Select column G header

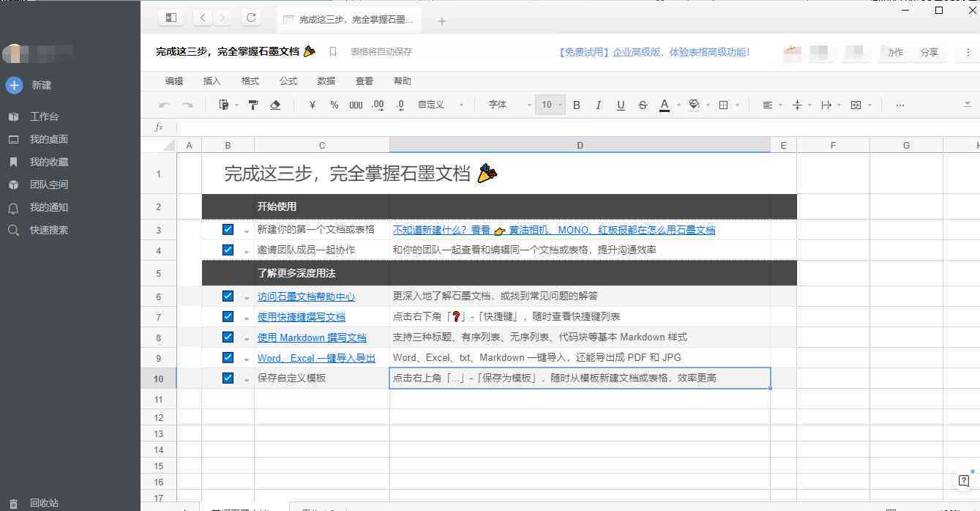[x=906, y=146]
